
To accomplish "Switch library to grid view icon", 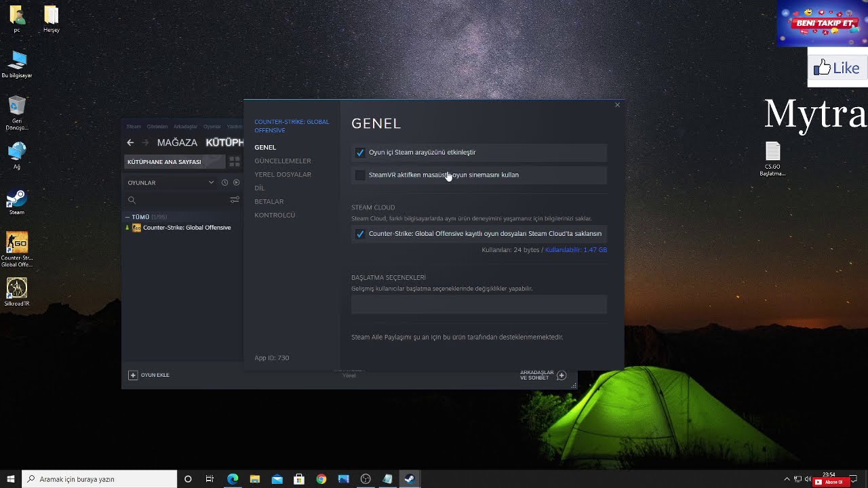I will point(235,162).
